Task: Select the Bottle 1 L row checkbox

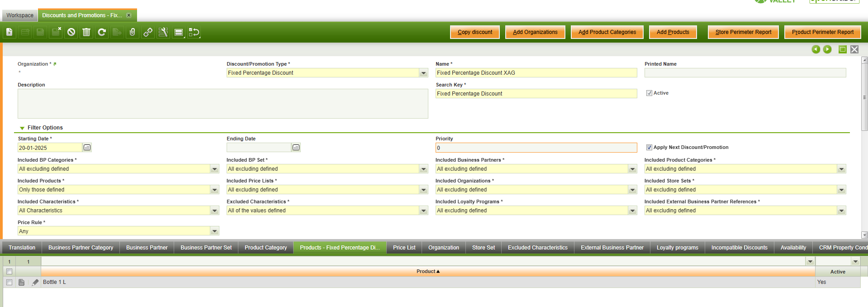Action: click(x=9, y=282)
